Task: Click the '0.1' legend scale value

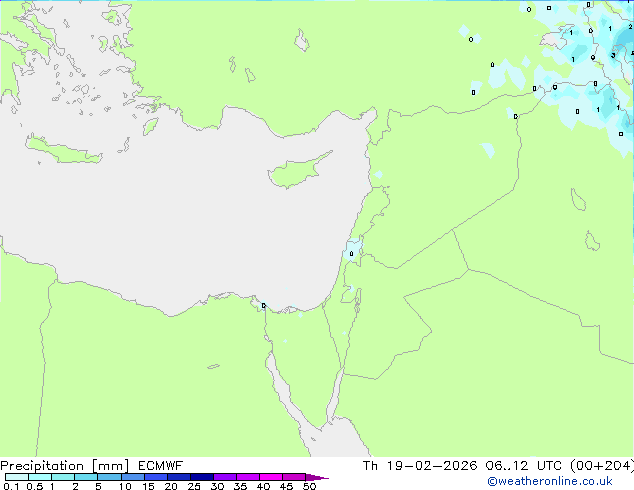Action: 11,486
